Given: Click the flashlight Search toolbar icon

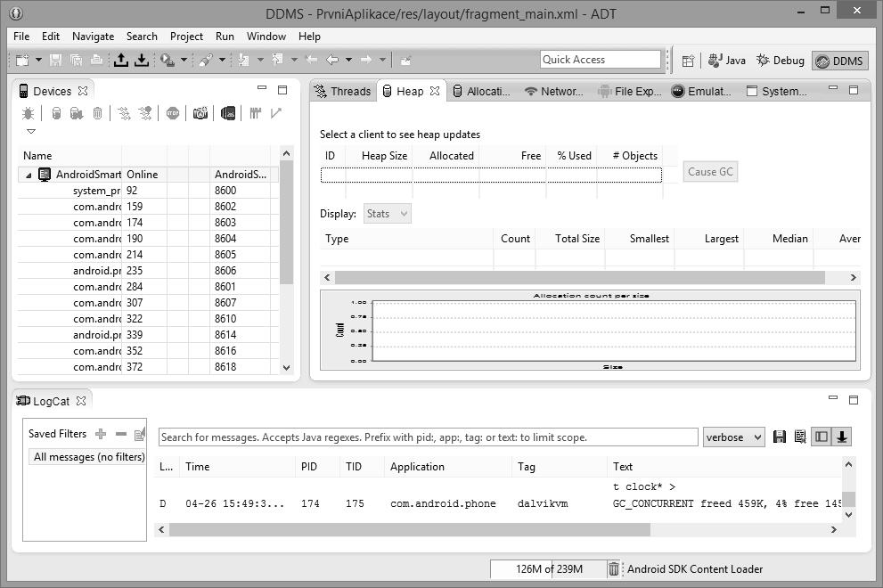Looking at the screenshot, I should pos(206,60).
